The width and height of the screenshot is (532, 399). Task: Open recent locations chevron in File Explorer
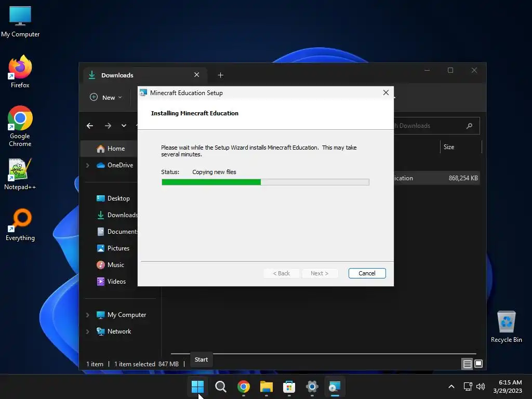124,126
